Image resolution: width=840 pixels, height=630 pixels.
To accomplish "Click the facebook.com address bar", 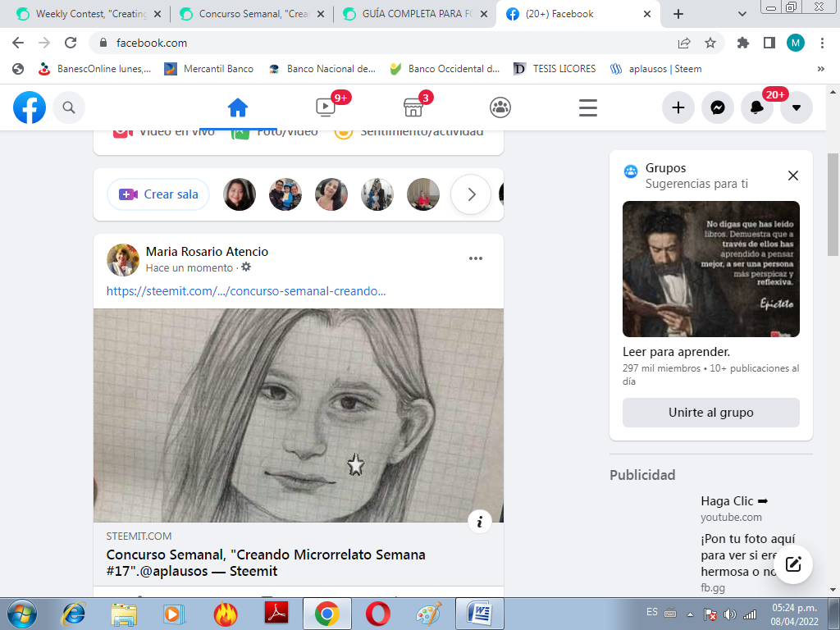I will [x=386, y=43].
